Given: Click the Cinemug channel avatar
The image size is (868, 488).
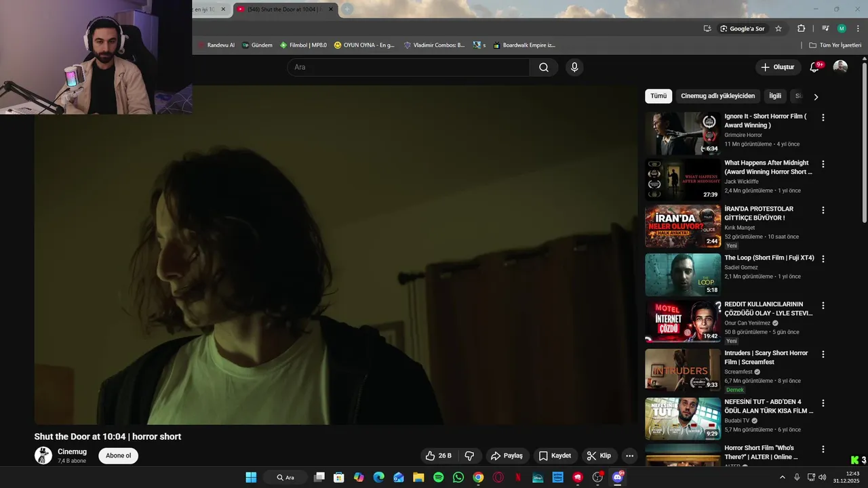Looking at the screenshot, I should click(43, 455).
